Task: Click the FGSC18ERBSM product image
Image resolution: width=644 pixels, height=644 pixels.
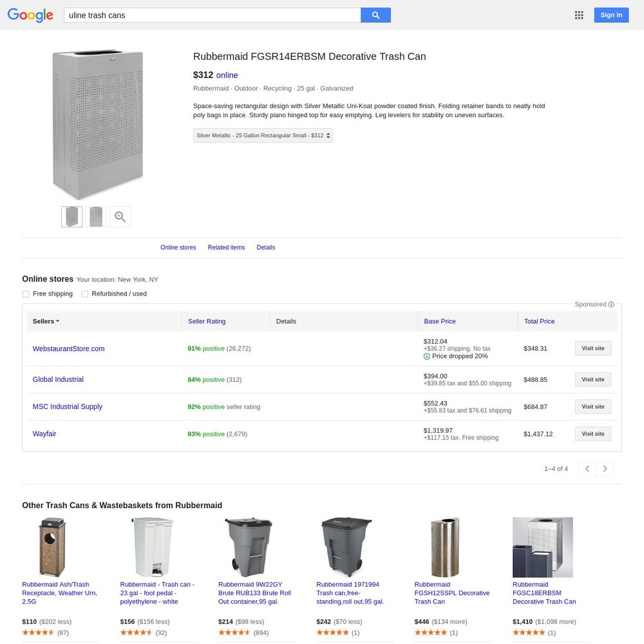Action: click(x=542, y=547)
